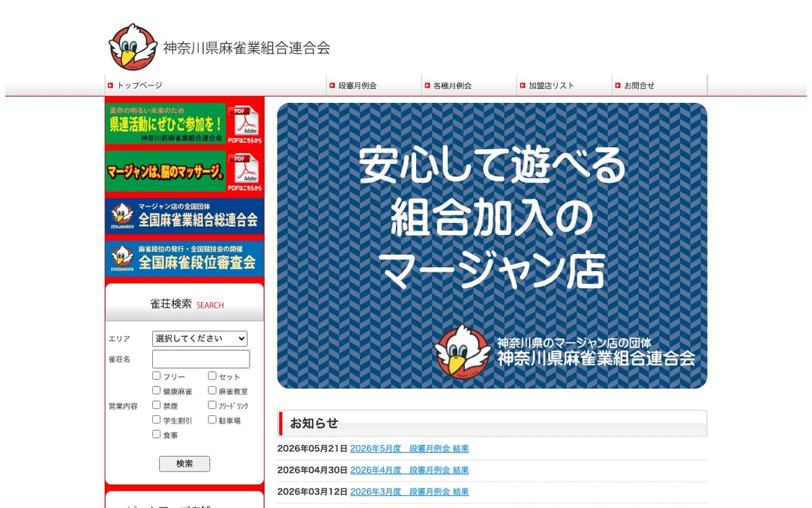Screen dimensions: 812x508
Task: Click ZENJANREN bird logo on 全国麻雀業組合総連合会 banner
Action: (122, 216)
